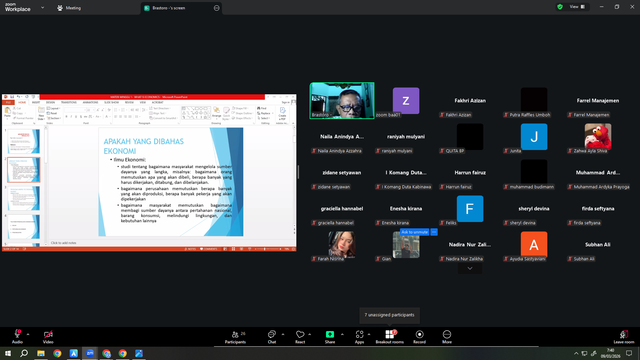The image size is (640, 360).
Task: Click the zidane setyawan name label
Action: point(331,187)
